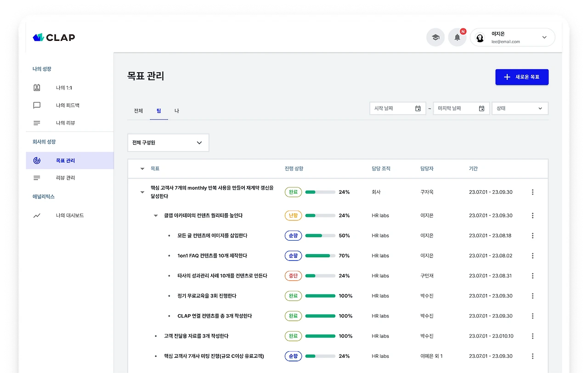Open more options for 클랩 아카데미의 컨텐츠 퀄리티 row
This screenshot has width=588, height=373.
(532, 215)
